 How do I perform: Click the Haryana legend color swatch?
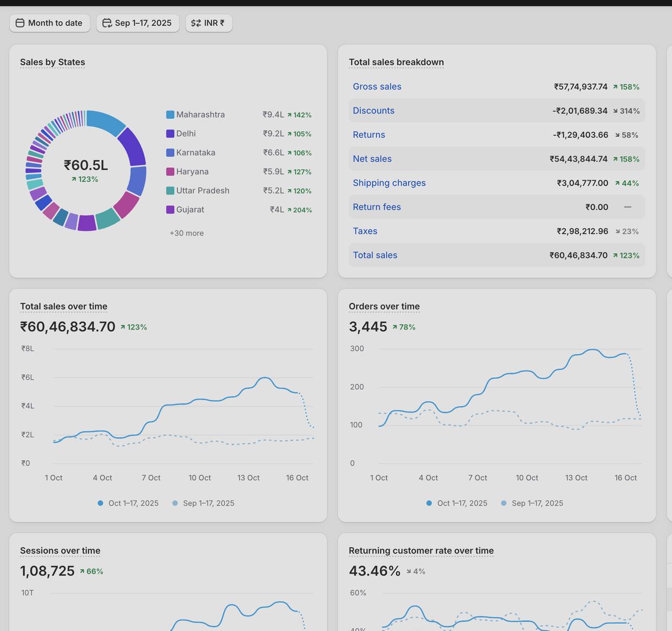pyautogui.click(x=170, y=172)
